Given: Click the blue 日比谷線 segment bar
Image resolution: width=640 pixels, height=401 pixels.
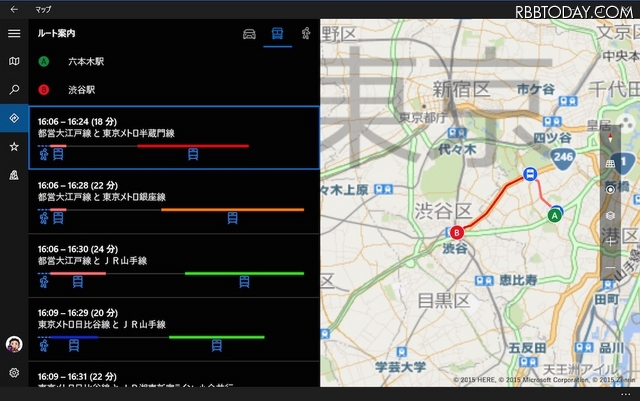Looking at the screenshot, I should [x=73, y=337].
